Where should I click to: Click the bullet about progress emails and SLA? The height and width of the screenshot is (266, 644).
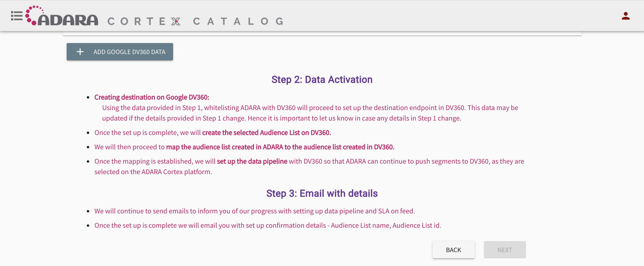coord(254,211)
